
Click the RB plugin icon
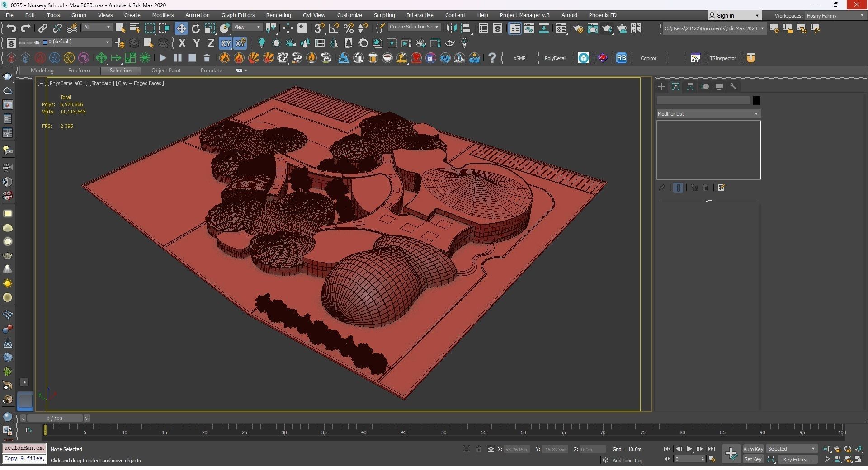[x=621, y=58]
